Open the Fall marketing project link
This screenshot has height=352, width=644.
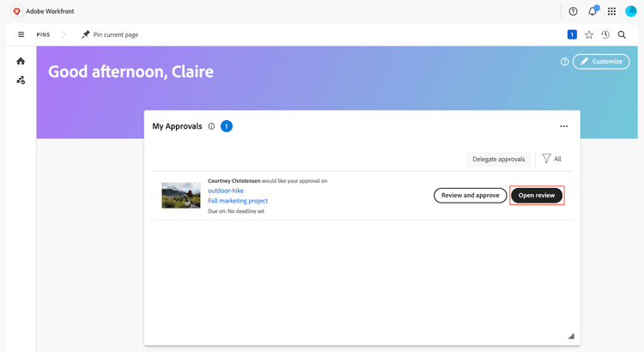(238, 201)
